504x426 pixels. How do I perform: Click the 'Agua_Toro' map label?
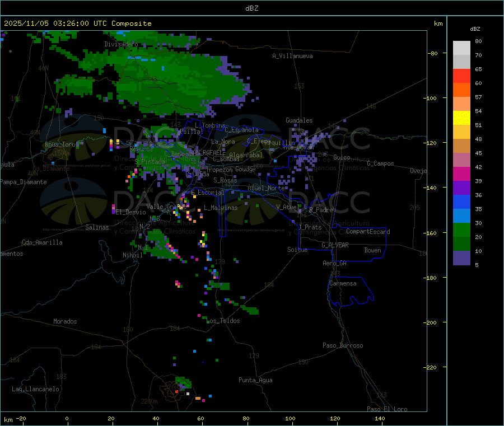[x=60, y=144]
